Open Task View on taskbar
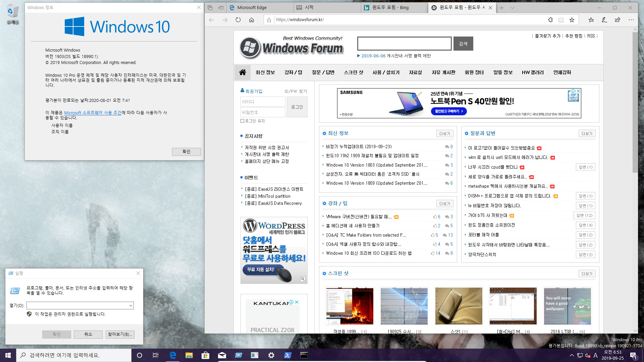The width and height of the screenshot is (644, 362). 155,355
